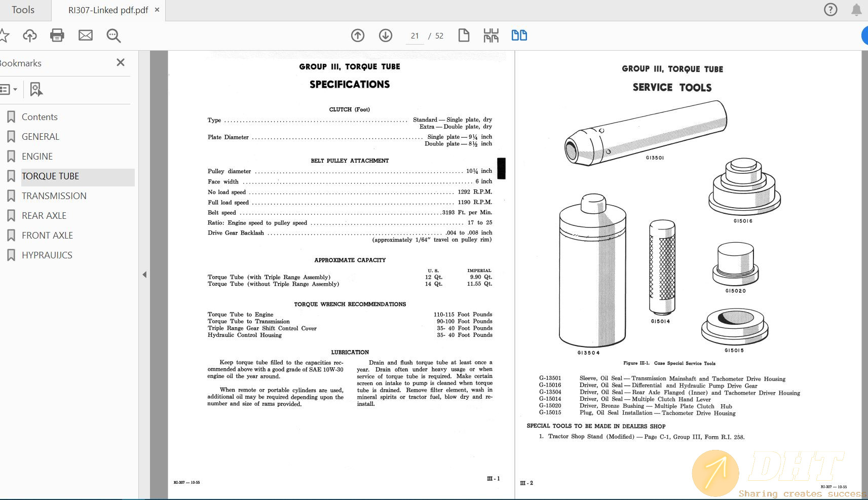Click find current bookmark icon
The width and height of the screenshot is (868, 500).
[36, 90]
